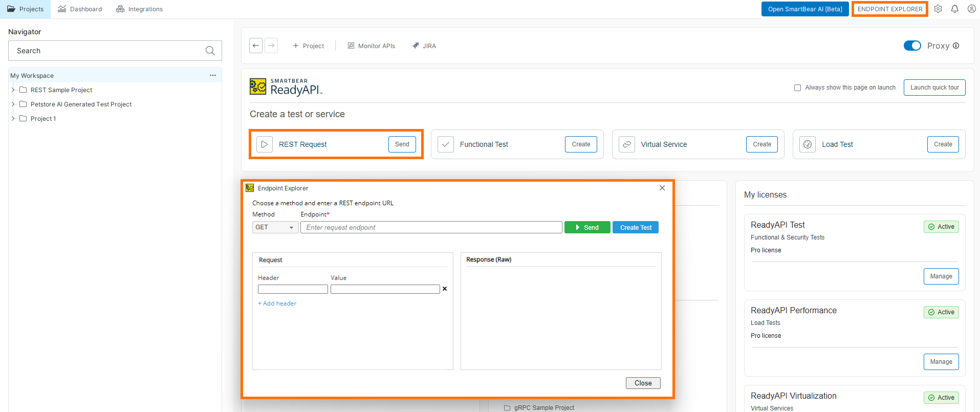Click the Virtual Service icon
Image resolution: width=980 pixels, height=412 pixels.
coord(627,144)
